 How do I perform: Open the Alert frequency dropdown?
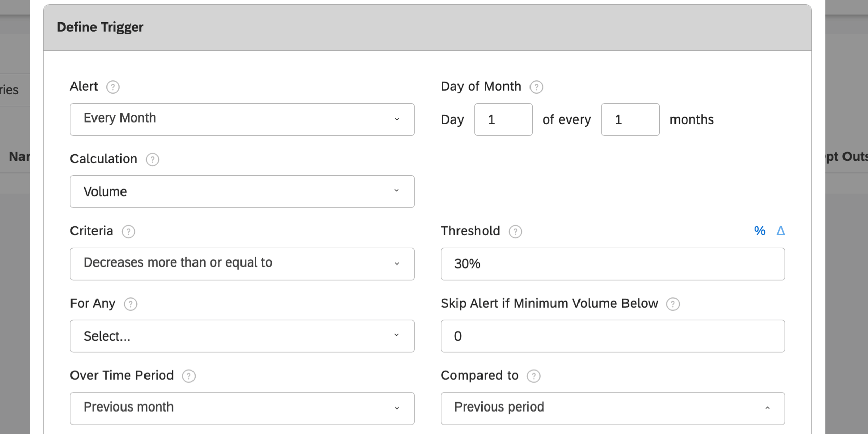point(242,119)
